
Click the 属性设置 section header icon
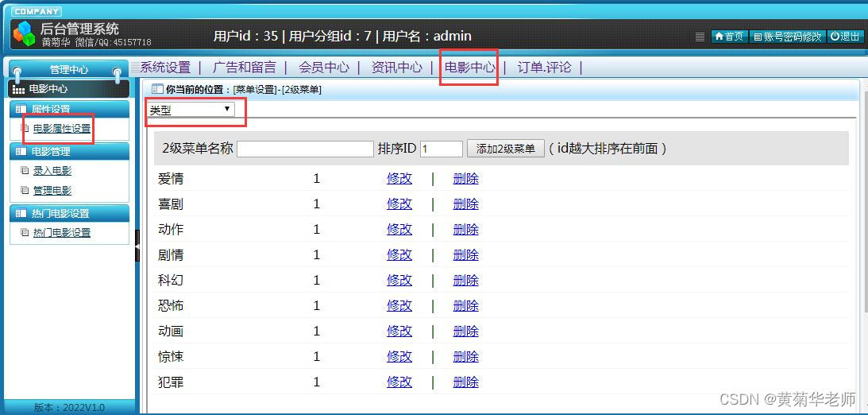click(x=21, y=109)
